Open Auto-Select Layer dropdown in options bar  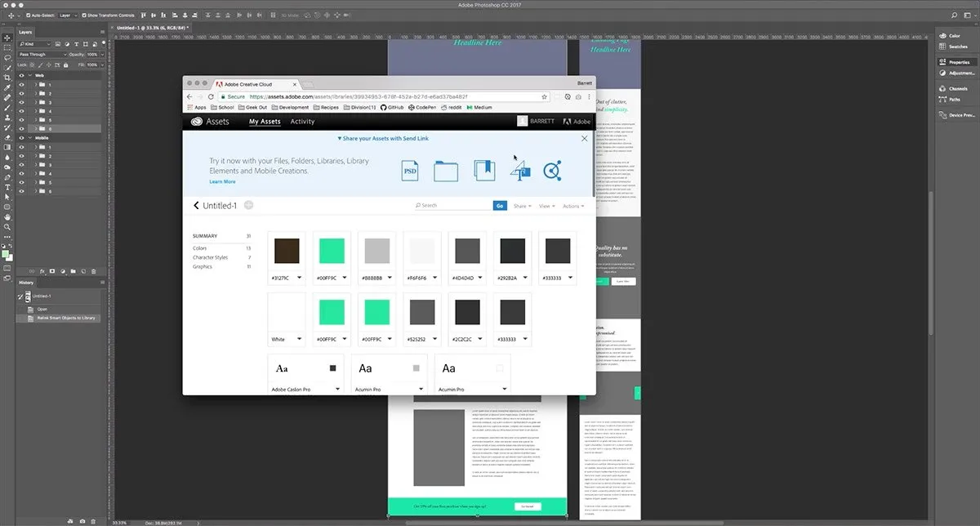[68, 15]
